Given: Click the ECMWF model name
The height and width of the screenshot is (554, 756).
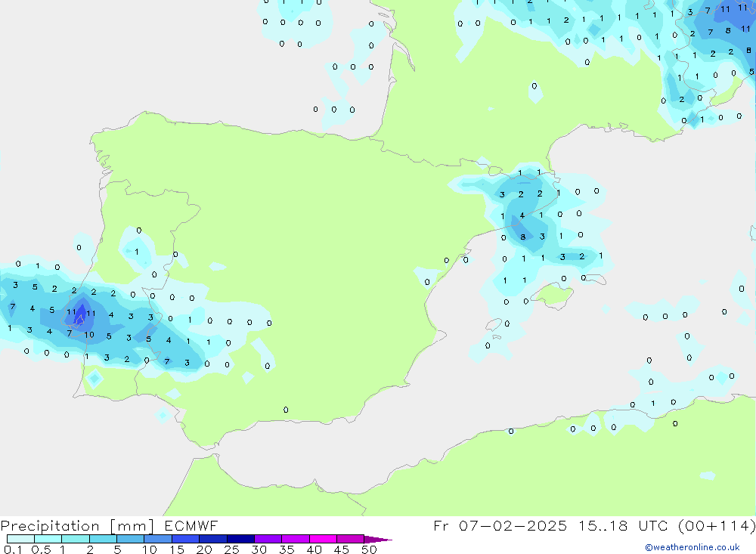Looking at the screenshot, I should point(191,525).
